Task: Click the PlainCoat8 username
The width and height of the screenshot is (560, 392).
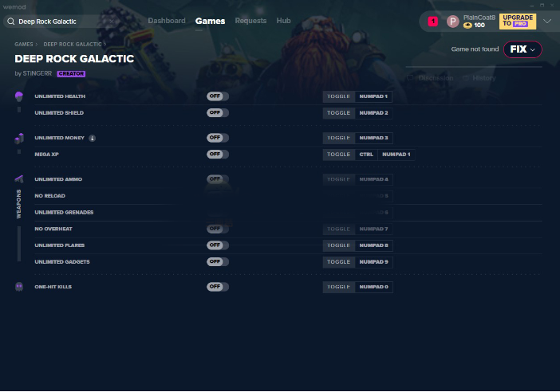Action: (x=479, y=18)
